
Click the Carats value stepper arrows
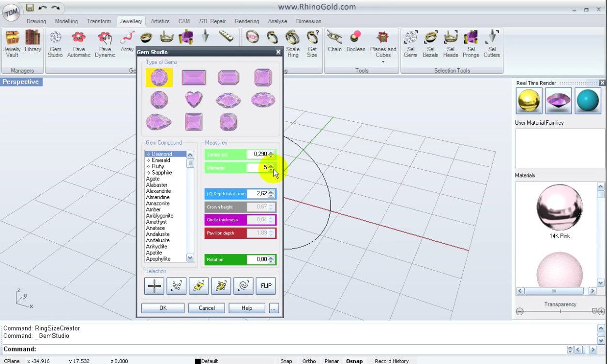[271, 154]
